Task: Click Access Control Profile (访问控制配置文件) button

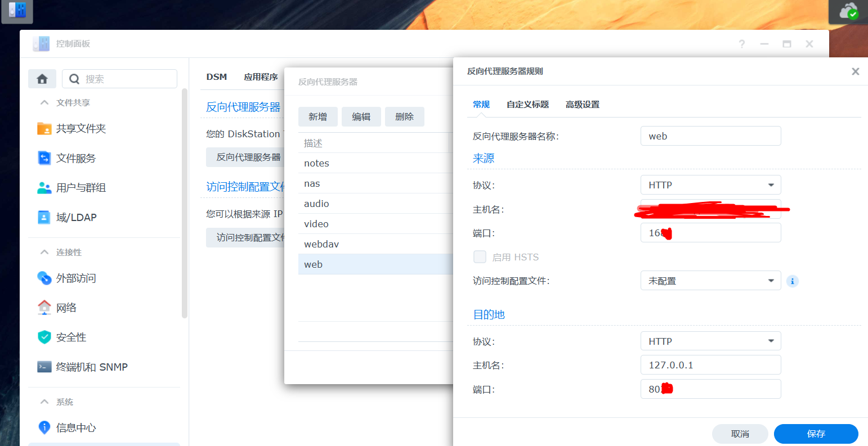Action: pos(245,237)
